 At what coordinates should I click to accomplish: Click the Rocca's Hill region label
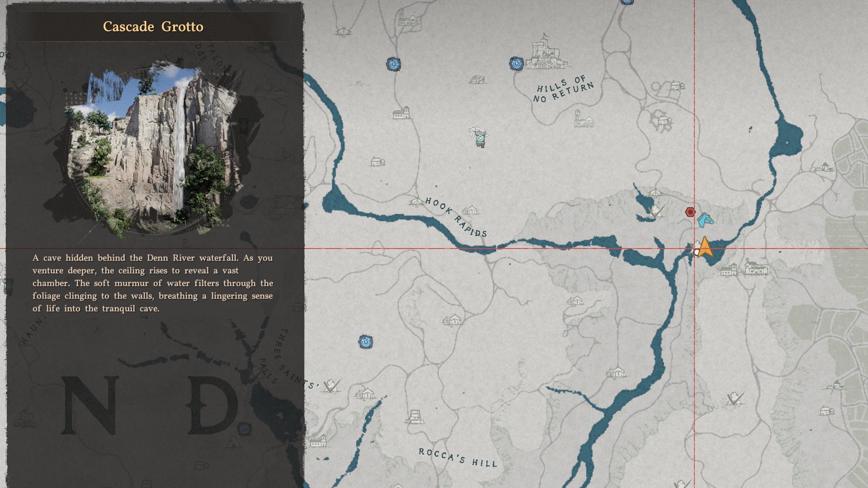point(458,457)
